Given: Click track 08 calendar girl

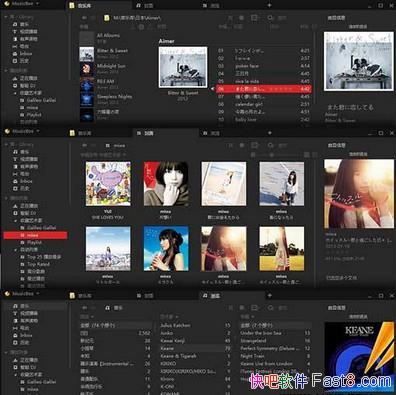Looking at the screenshot, I should point(264,104).
